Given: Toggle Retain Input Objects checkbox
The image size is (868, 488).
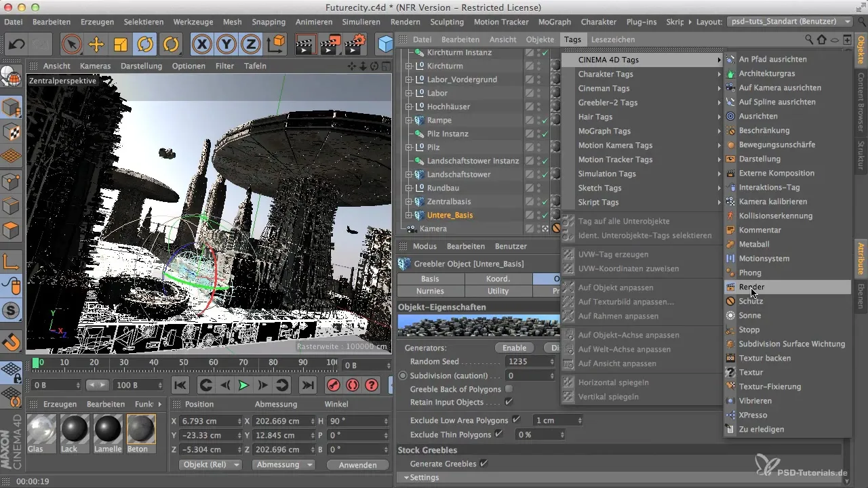Looking at the screenshot, I should [x=509, y=403].
